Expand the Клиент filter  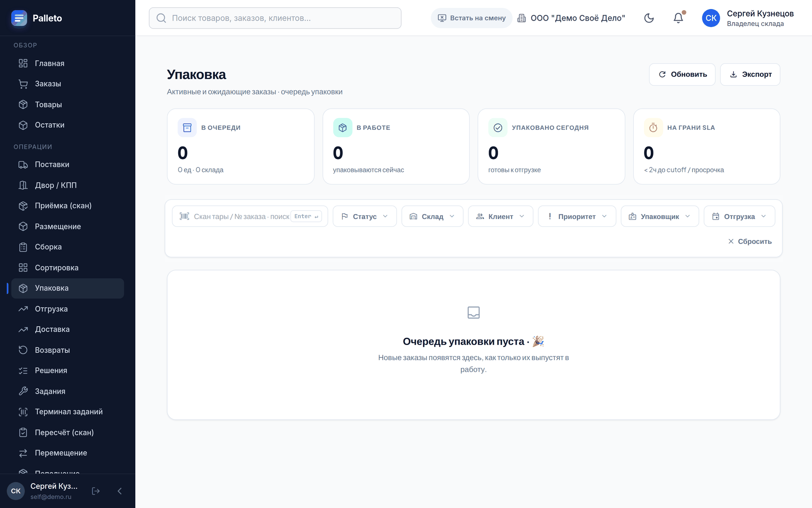(500, 216)
